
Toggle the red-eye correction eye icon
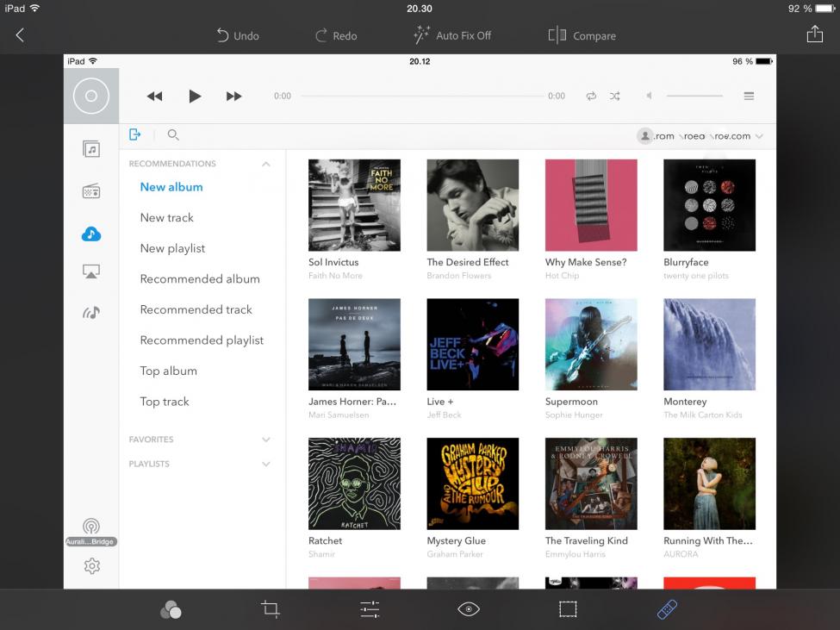point(469,609)
